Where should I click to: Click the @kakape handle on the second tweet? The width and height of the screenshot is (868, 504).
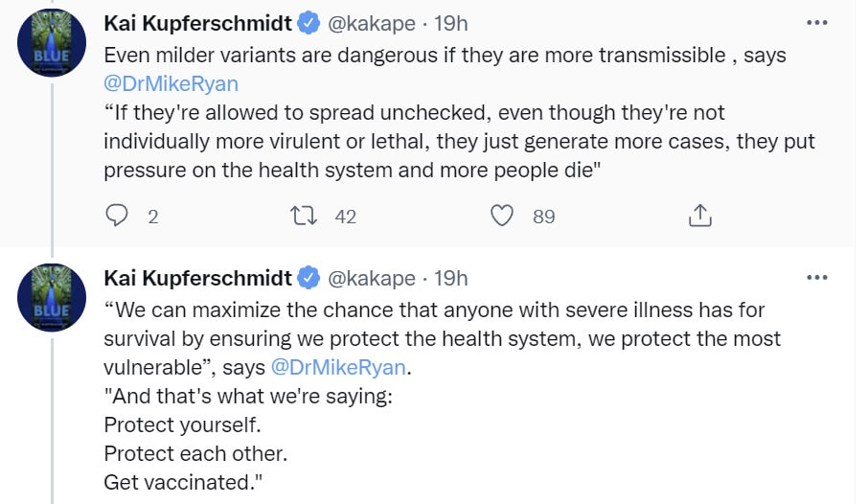click(372, 279)
